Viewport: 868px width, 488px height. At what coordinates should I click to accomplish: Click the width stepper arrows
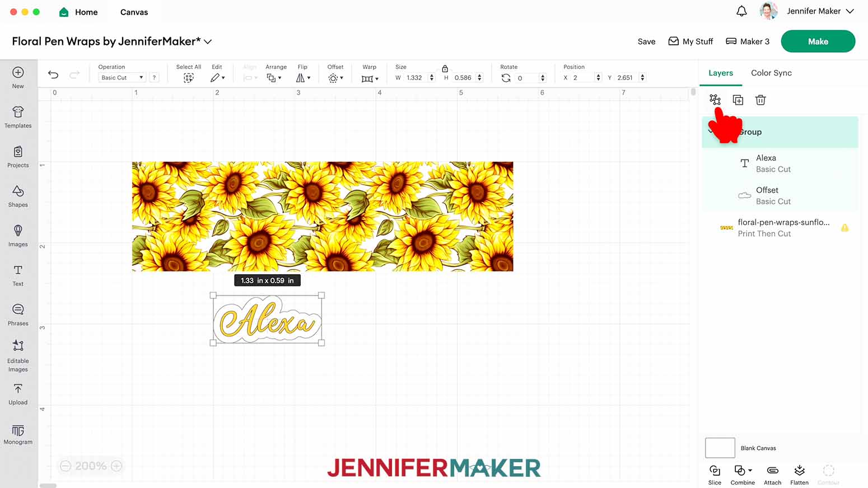[x=431, y=78]
